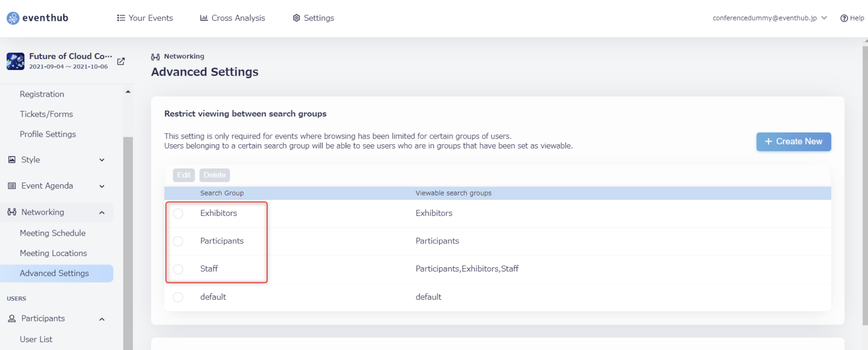Viewport: 868px width, 350px height.
Task: Go to Tickets/Forms in sidebar
Action: tap(46, 114)
